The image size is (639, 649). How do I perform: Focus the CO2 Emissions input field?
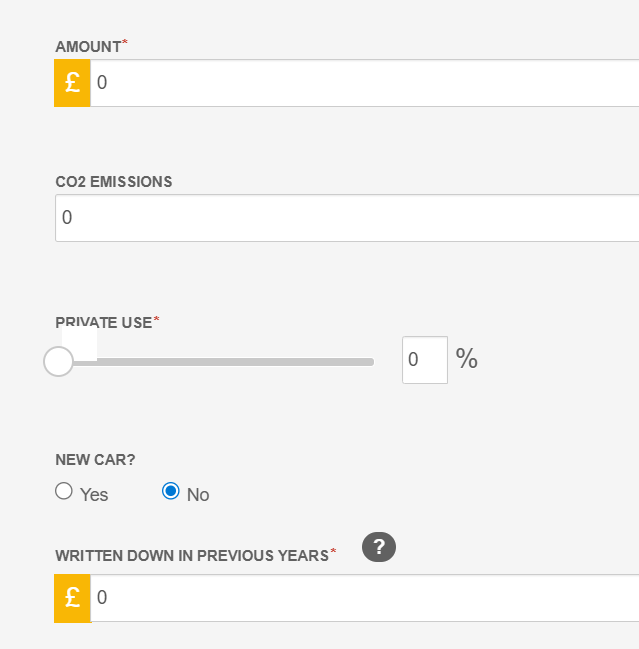pos(347,218)
